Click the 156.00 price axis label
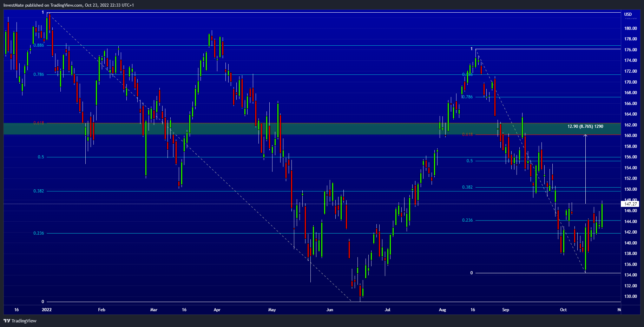This screenshot has width=644, height=327. pos(630,157)
